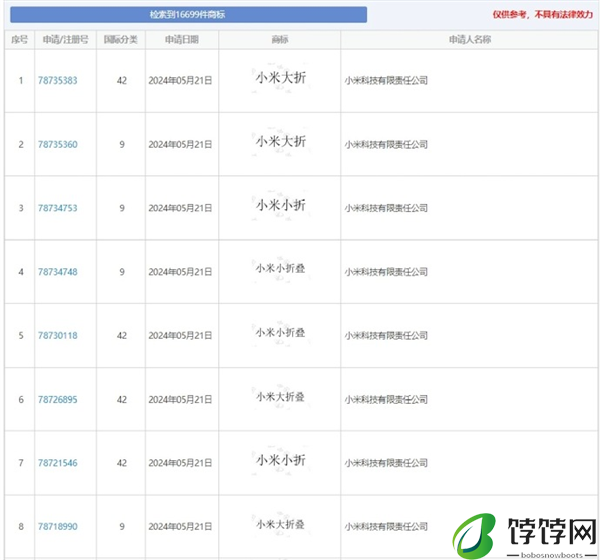Open trademark application 78721546
The height and width of the screenshot is (560, 600).
(x=57, y=463)
